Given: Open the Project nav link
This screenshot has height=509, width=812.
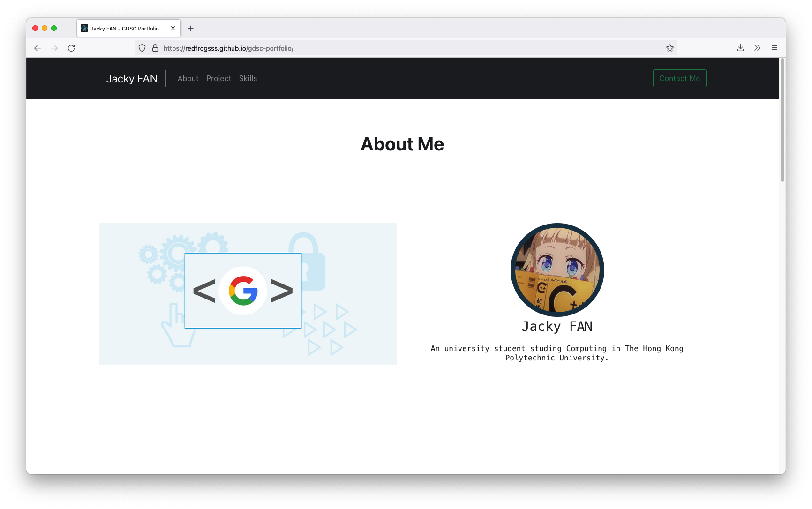Looking at the screenshot, I should (218, 78).
